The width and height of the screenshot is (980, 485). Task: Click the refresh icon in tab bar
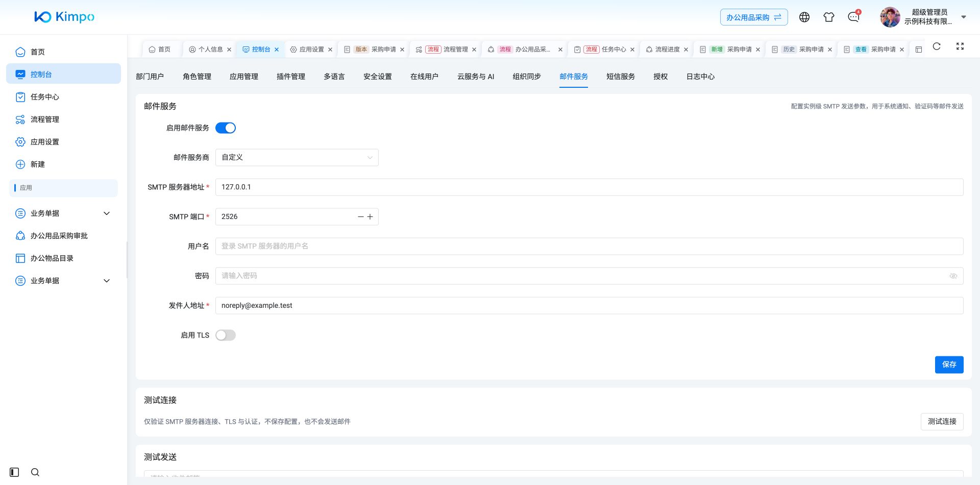[937, 46]
